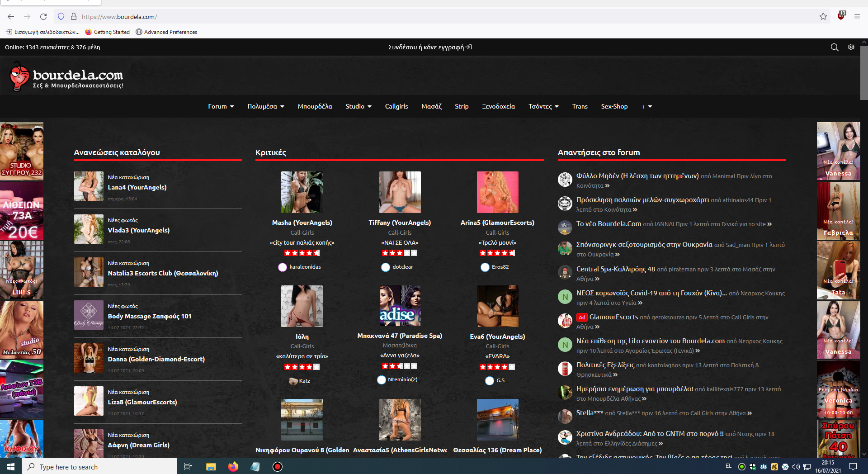Open Task View on the taskbar

pos(188,466)
